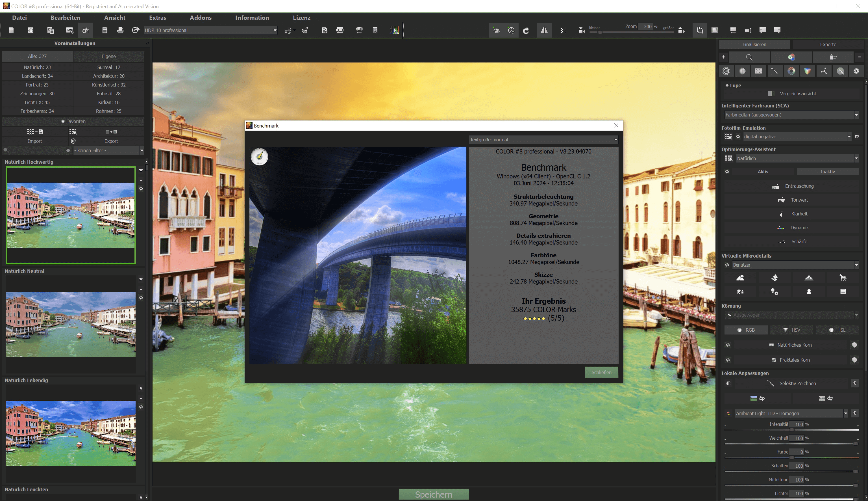Open the brush retouching panel icon
This screenshot has width=868, height=501.
click(x=841, y=71)
